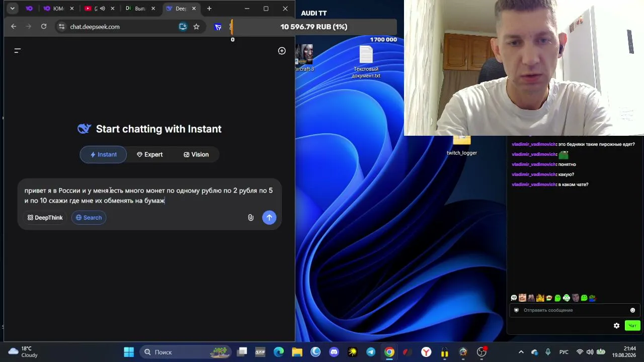The width and height of the screenshot is (644, 362).
Task: Open the Cloudy weather widget
Action: (x=23, y=352)
